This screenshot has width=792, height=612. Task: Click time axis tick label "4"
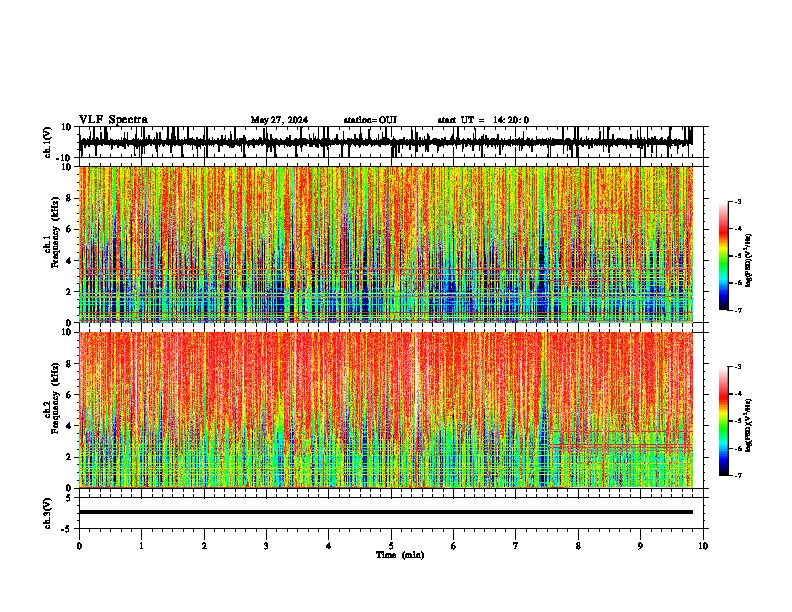tap(329, 546)
